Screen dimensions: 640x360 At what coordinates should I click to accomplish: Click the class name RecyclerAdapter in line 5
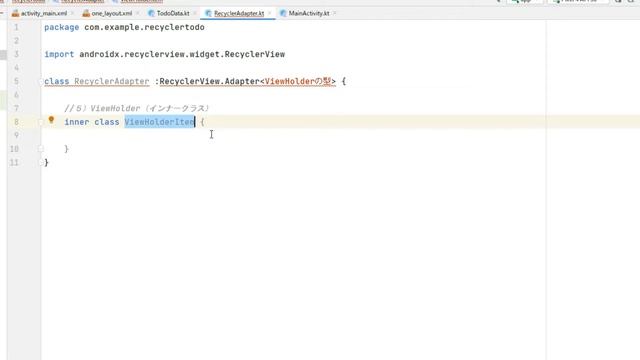111,81
